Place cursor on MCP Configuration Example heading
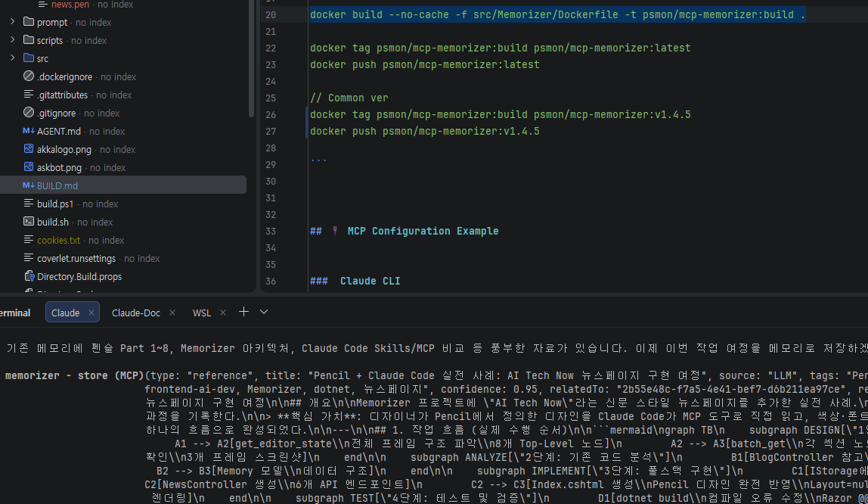Viewport: 868px width, 504px height. (x=423, y=231)
